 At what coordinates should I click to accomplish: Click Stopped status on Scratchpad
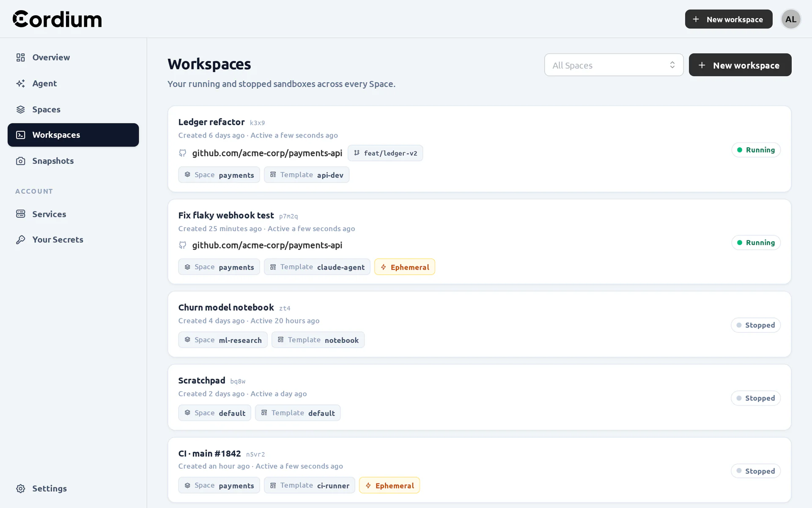[x=755, y=398]
